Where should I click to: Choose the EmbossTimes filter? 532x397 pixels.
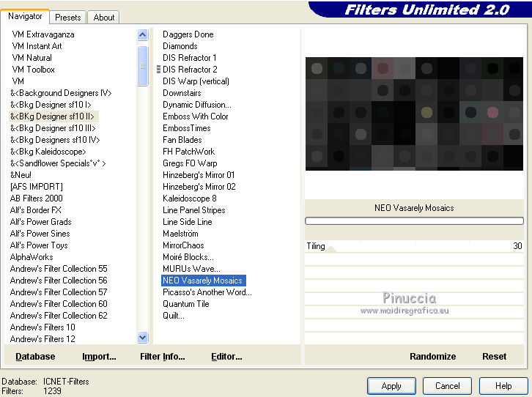tap(187, 127)
